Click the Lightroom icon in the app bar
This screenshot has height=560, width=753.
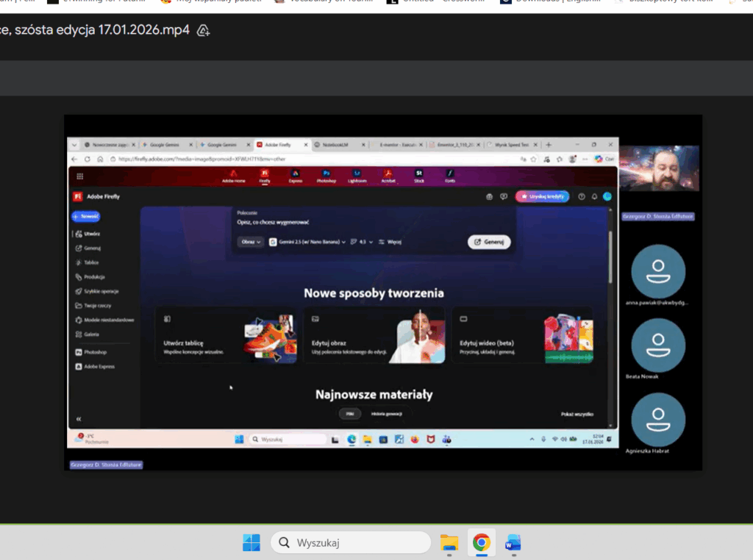pos(357,175)
